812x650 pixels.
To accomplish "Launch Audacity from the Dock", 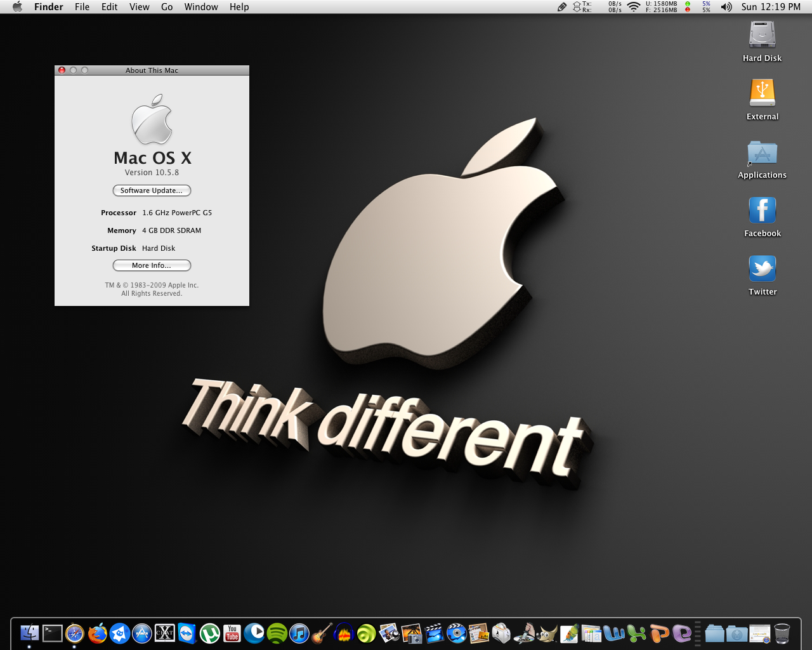I will pyautogui.click(x=344, y=633).
